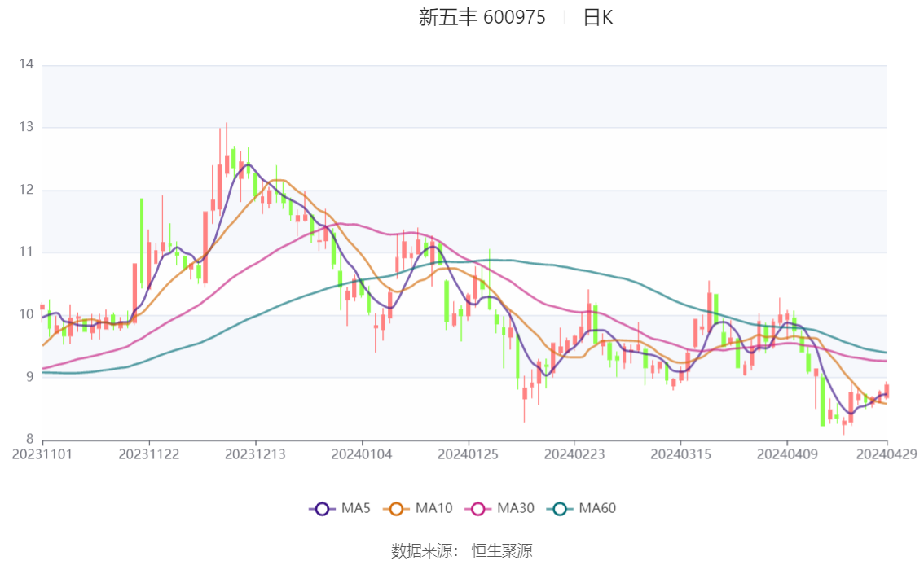Click the 20240315 x-axis date label
This screenshot has width=924, height=561.
click(x=680, y=454)
